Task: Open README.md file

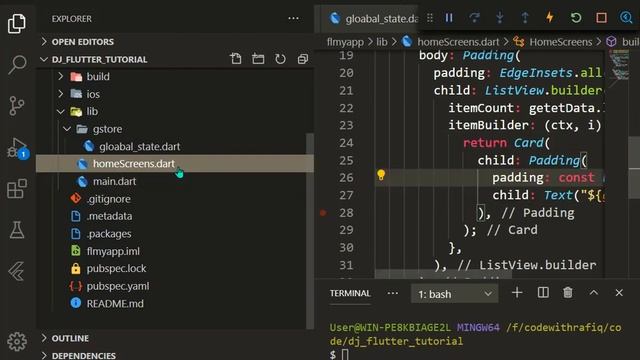Action: click(115, 304)
